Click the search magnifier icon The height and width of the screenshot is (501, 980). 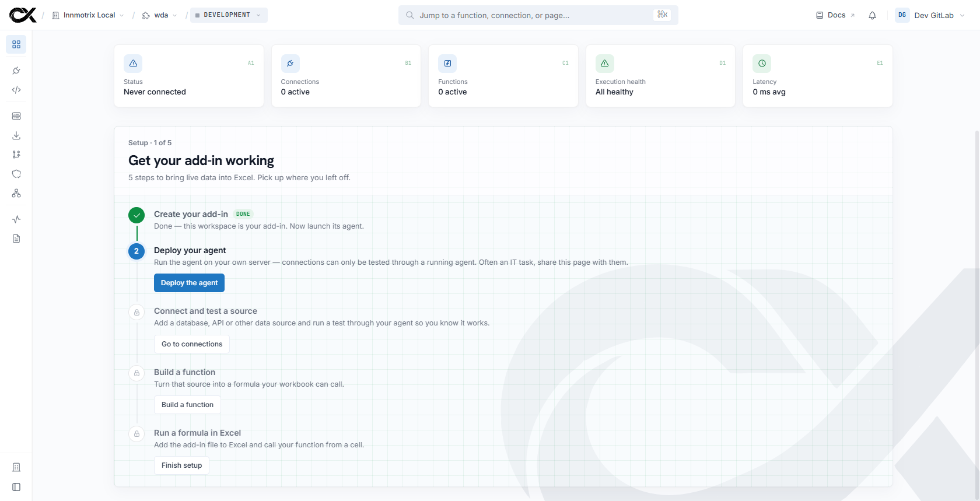[410, 15]
